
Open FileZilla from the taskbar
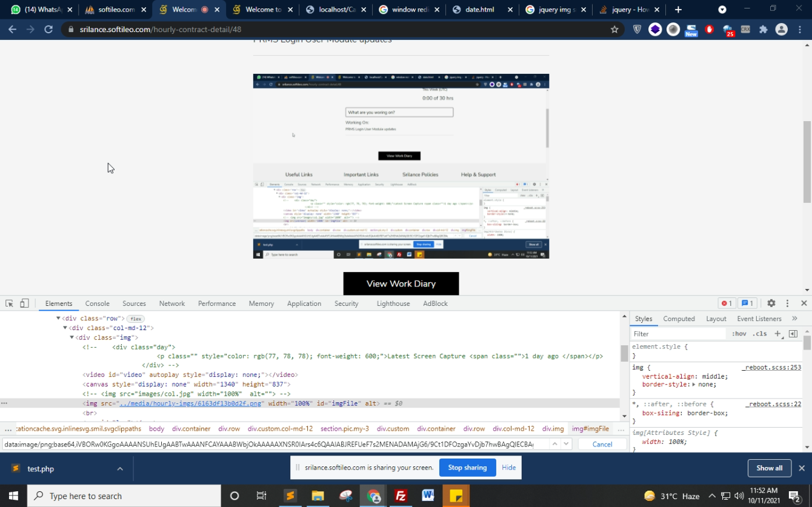click(401, 496)
